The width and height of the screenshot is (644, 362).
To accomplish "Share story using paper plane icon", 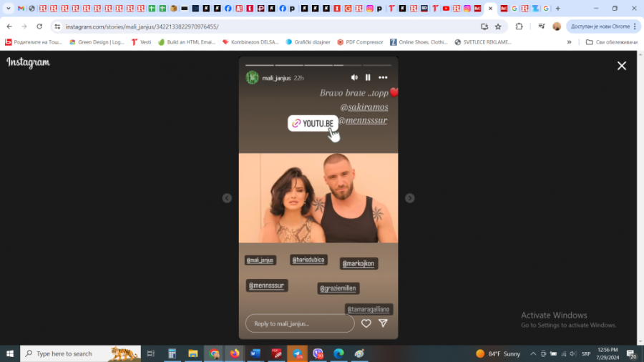I will [x=383, y=323].
